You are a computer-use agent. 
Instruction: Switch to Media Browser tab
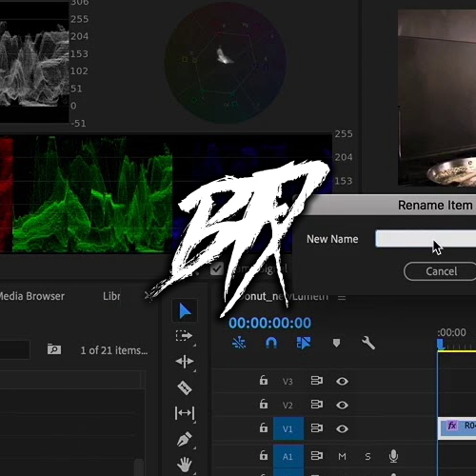(x=31, y=296)
